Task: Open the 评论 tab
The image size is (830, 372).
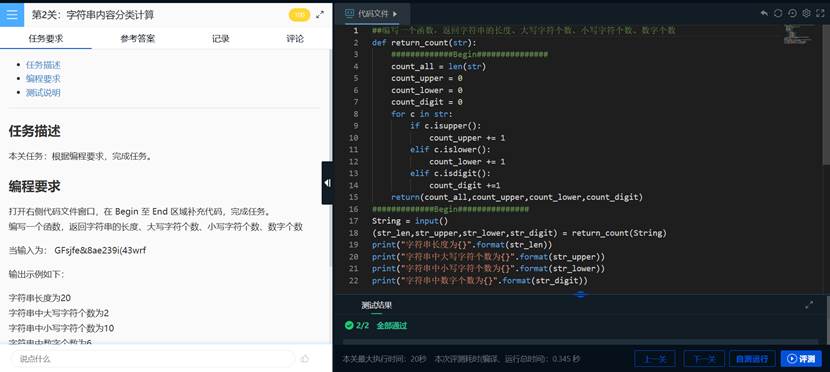Action: pos(295,38)
